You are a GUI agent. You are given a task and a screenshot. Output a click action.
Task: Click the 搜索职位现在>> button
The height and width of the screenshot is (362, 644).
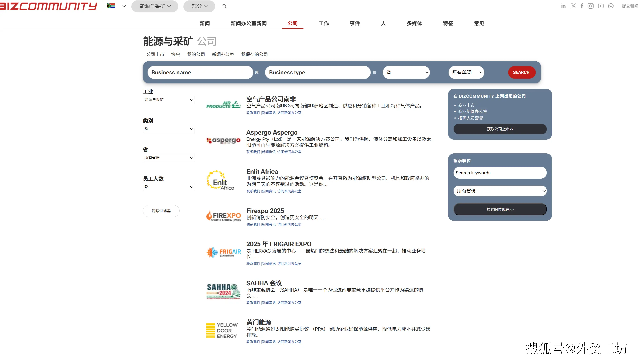500,209
